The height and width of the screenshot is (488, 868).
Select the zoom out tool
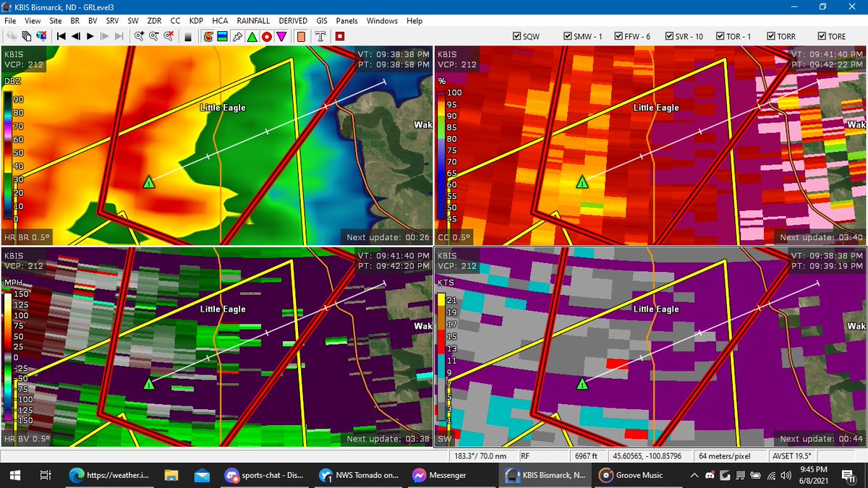coord(153,36)
